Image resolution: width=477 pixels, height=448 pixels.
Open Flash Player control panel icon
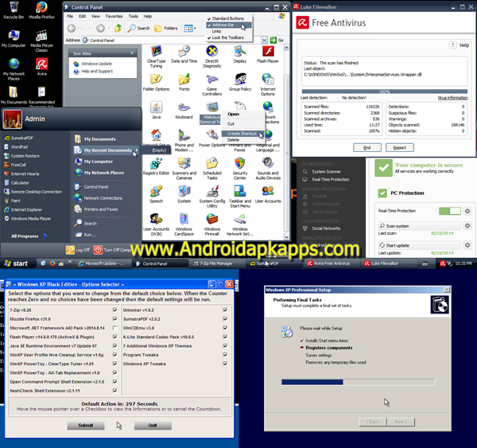pos(268,54)
